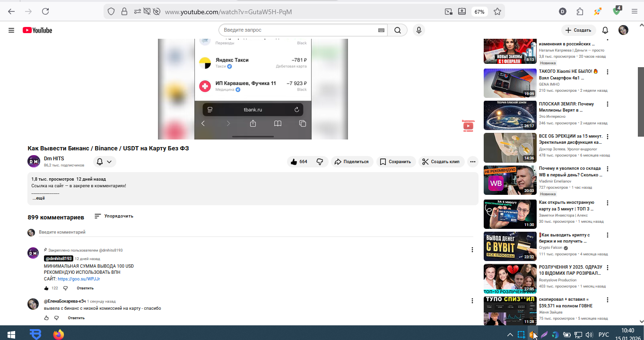644x340 pixels.
Task: Like ЕленаБокарева comment
Action: (x=46, y=318)
